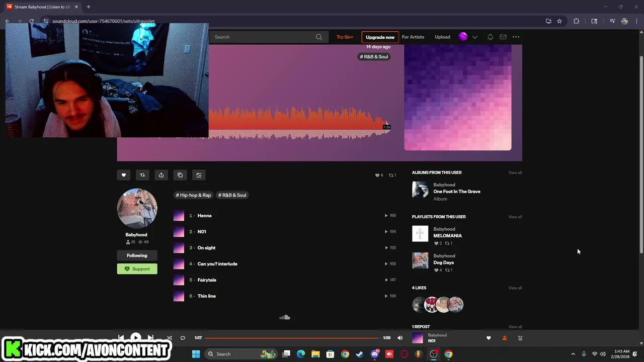Pause playback in bottom player
Screen dimensions: 644x362
135,337
